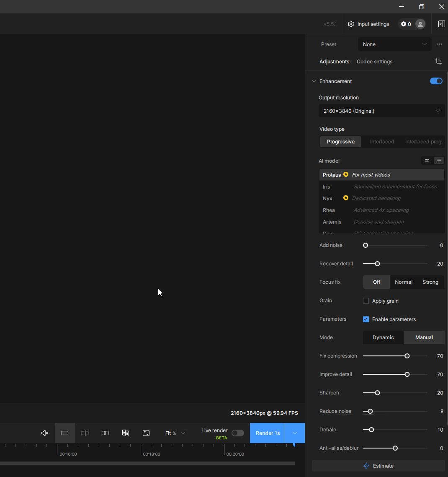
Task: Click the Improve detail slider handle
Action: 407,374
